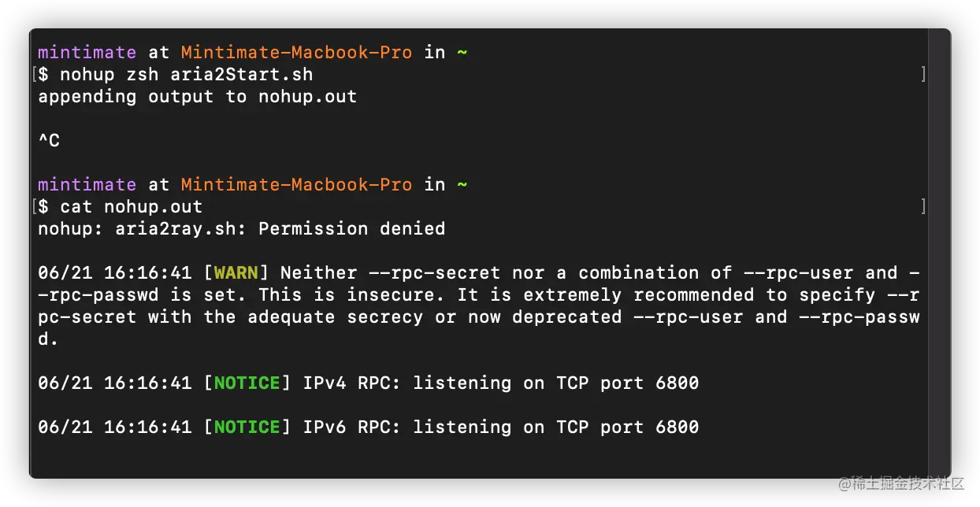Click the vertical scrollbar on the terminal's right edge

[939, 252]
